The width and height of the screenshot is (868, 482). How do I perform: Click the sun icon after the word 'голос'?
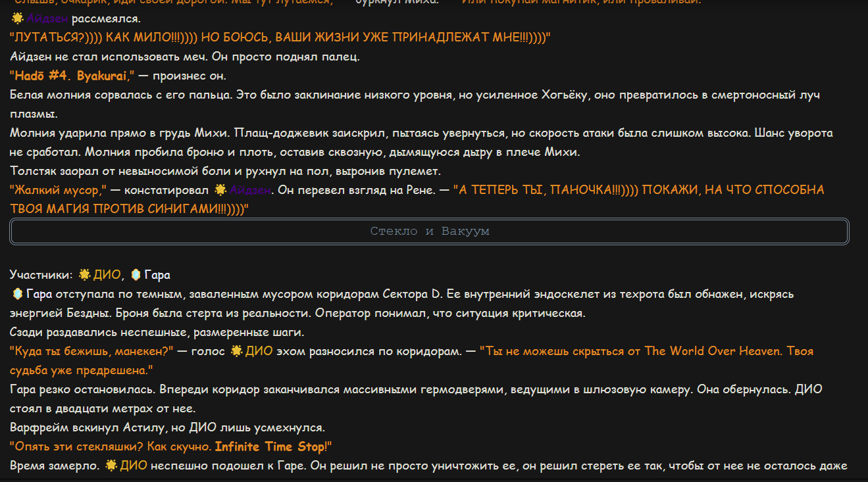(x=237, y=351)
